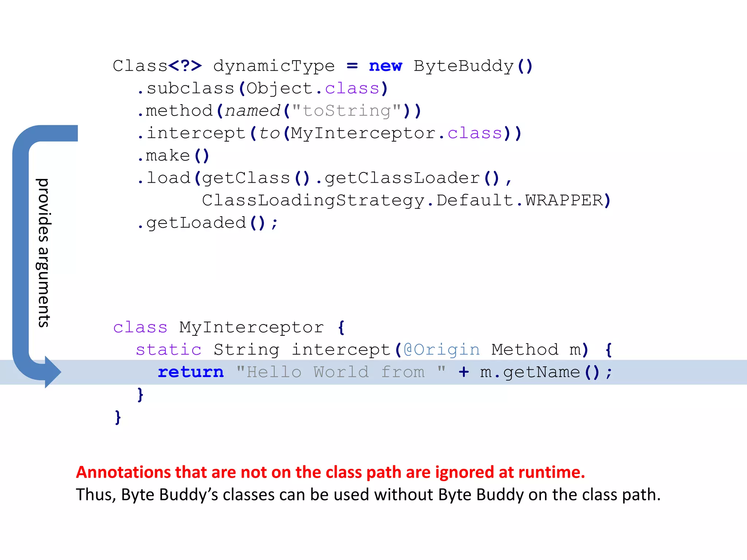Click the "static String intercept(@Origin Method m) {" line
The height and width of the screenshot is (560, 747).
374,350
